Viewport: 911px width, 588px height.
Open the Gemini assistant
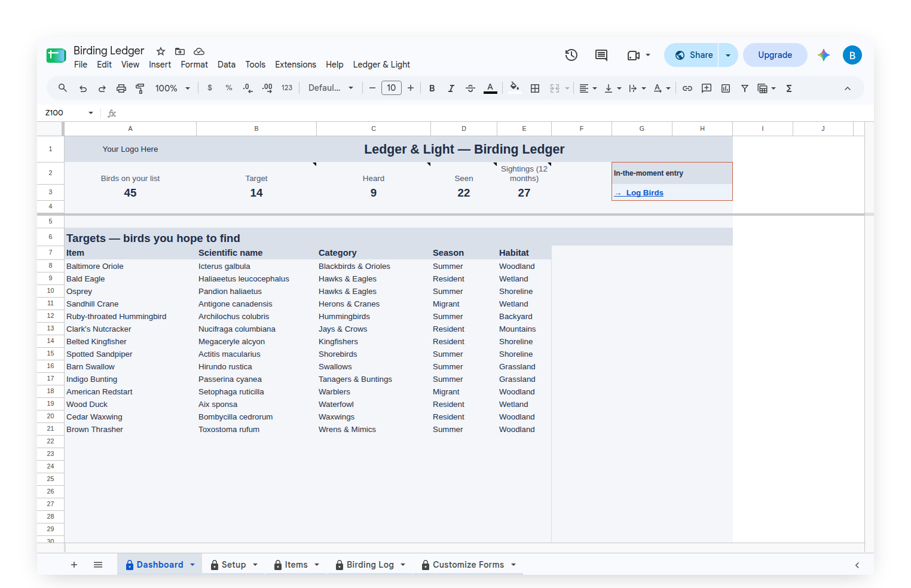824,55
